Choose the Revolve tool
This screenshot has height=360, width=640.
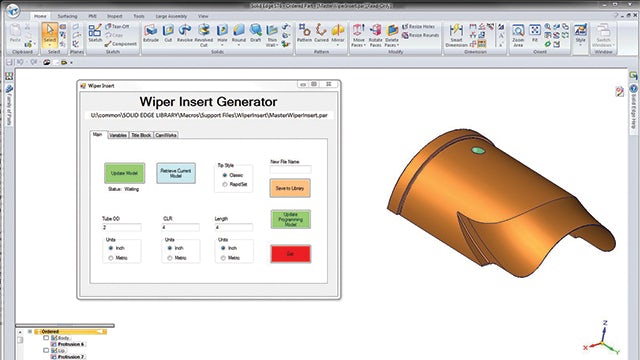tap(184, 33)
